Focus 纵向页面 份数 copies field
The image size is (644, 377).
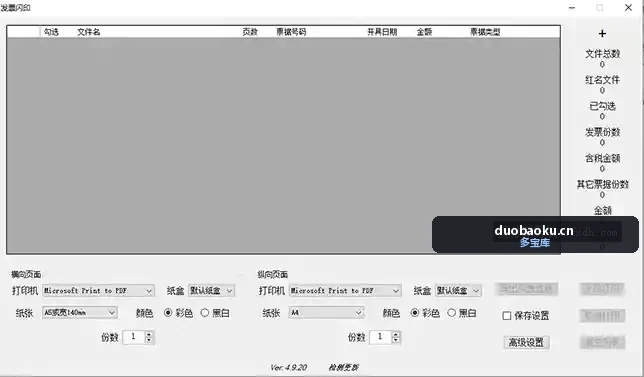[381, 337]
